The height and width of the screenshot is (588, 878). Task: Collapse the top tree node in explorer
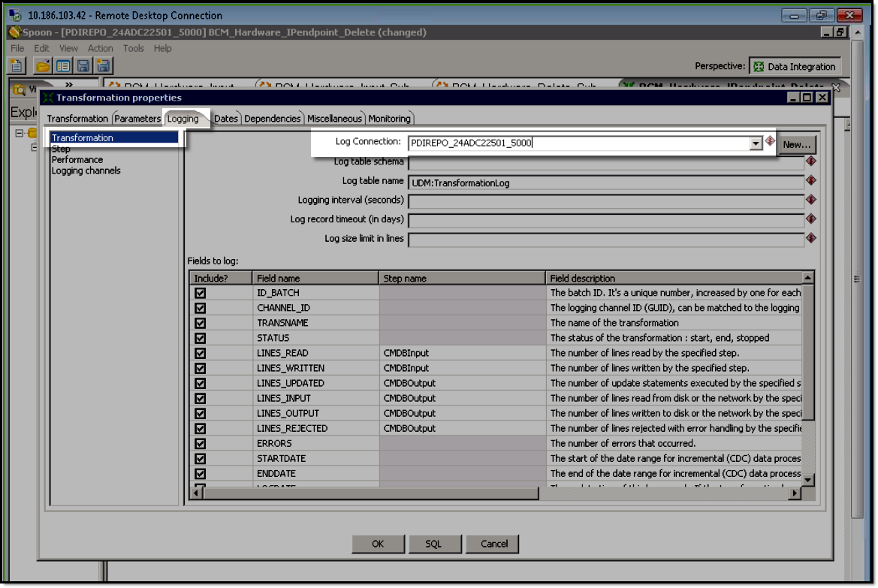(x=21, y=133)
